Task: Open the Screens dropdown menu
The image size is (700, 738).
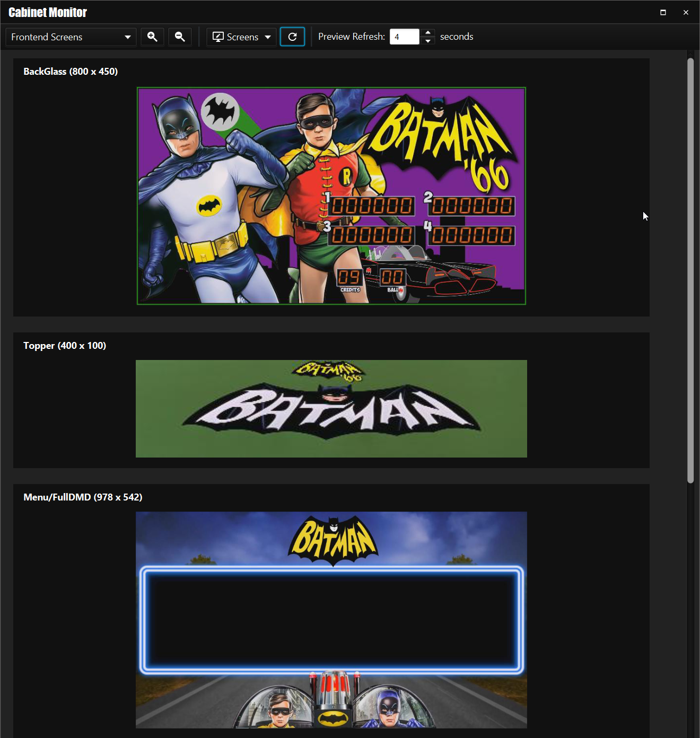Action: [x=241, y=37]
